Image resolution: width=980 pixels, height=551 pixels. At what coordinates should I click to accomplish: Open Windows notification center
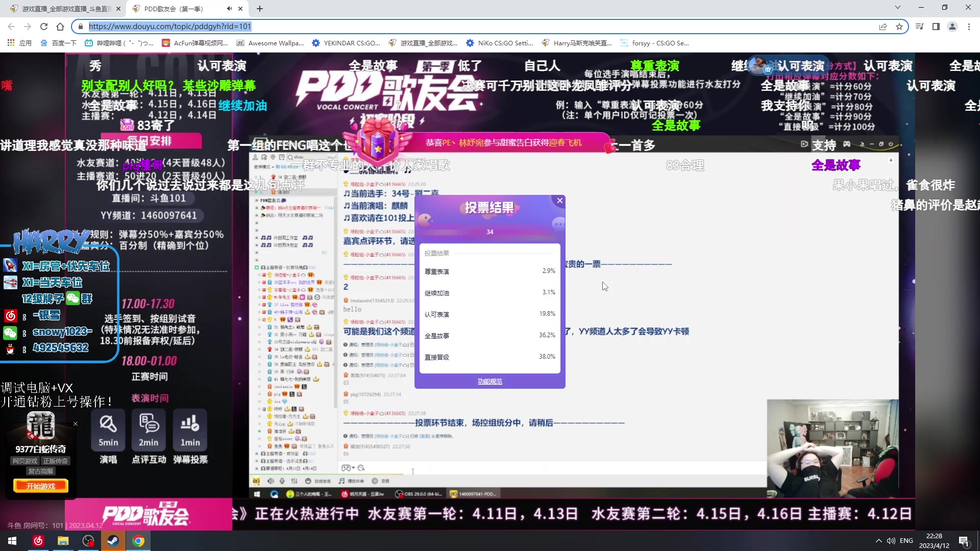coord(964,541)
